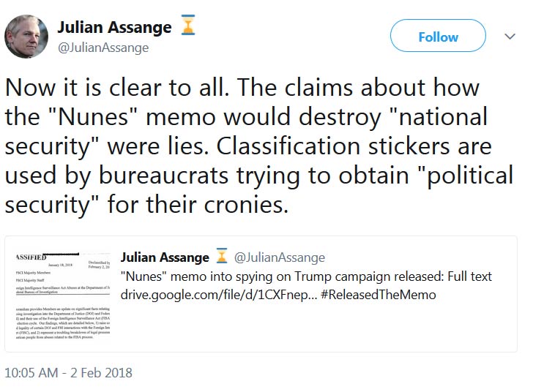Click the author name in the quoted tweet
The height and width of the screenshot is (392, 544).
click(x=164, y=257)
